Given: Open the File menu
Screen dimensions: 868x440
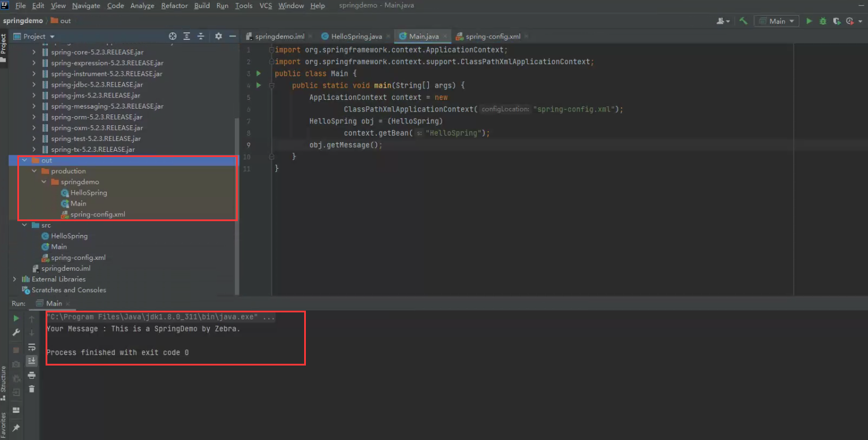Looking at the screenshot, I should [21, 6].
